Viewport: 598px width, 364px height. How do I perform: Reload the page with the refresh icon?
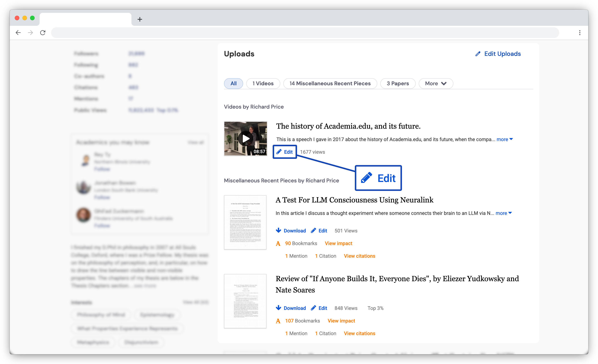43,33
